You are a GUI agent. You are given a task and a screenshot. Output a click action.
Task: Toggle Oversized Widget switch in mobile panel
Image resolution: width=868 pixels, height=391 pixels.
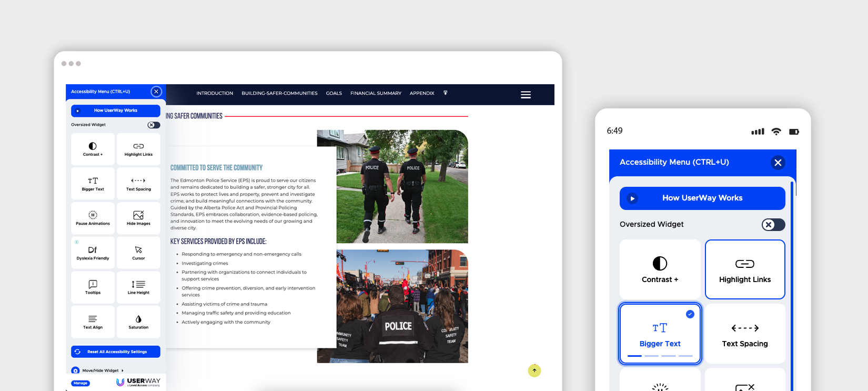(x=773, y=225)
